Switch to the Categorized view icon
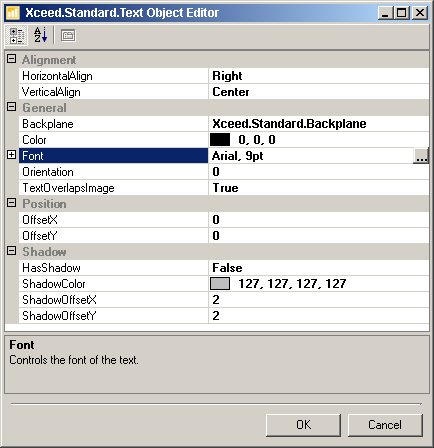 pos(16,35)
